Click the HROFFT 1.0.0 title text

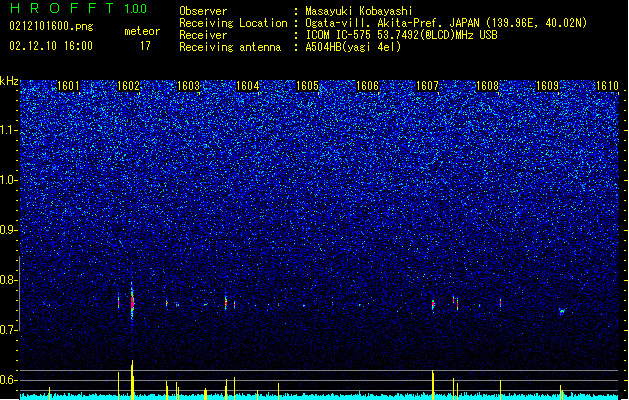point(78,8)
